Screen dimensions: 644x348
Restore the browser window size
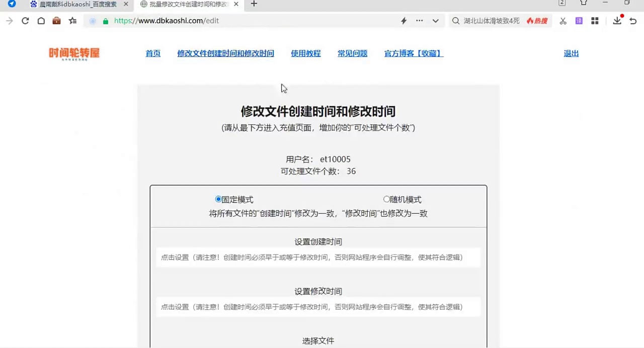click(627, 3)
